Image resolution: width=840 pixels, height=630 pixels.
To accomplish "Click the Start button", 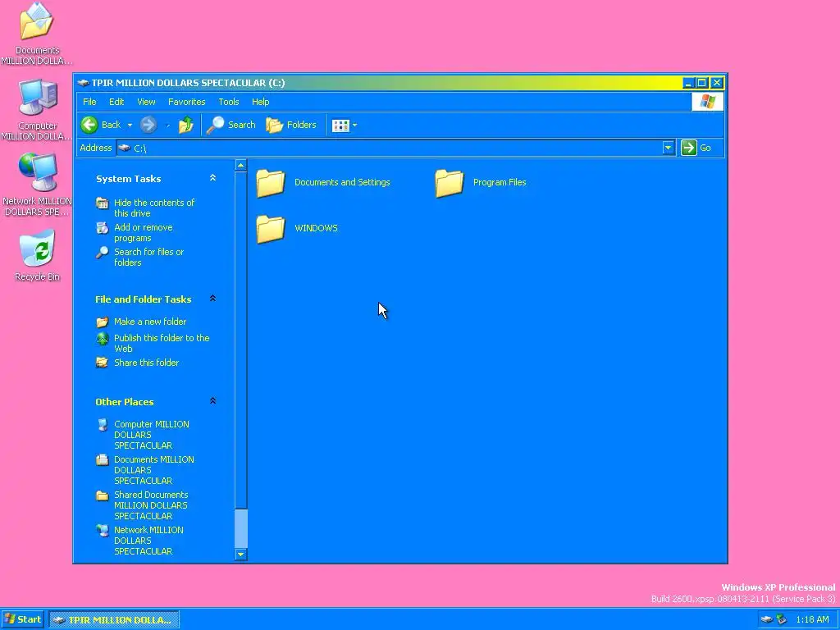I will point(22,619).
